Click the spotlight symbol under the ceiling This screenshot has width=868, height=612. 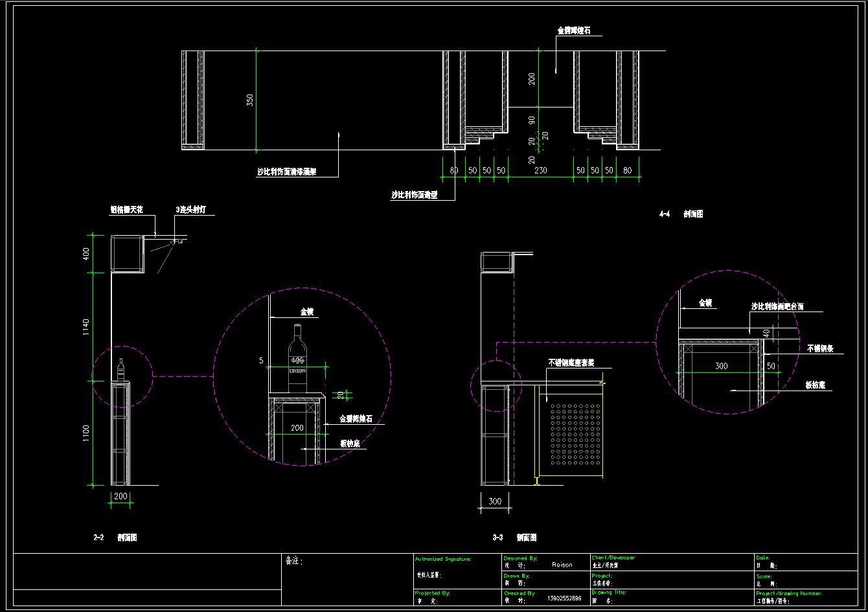click(x=175, y=242)
